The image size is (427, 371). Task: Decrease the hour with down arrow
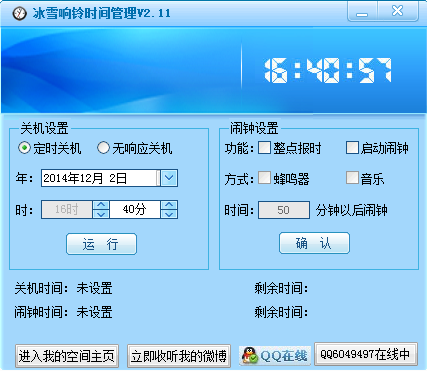(101, 214)
